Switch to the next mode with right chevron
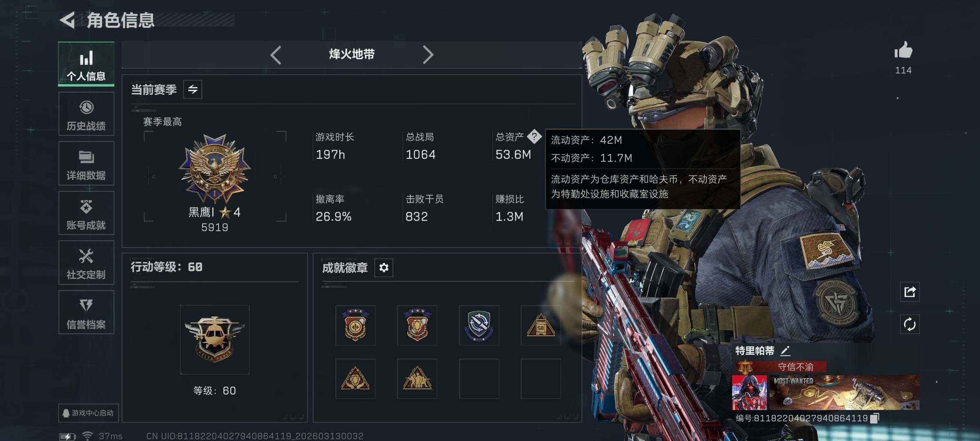 pyautogui.click(x=427, y=55)
